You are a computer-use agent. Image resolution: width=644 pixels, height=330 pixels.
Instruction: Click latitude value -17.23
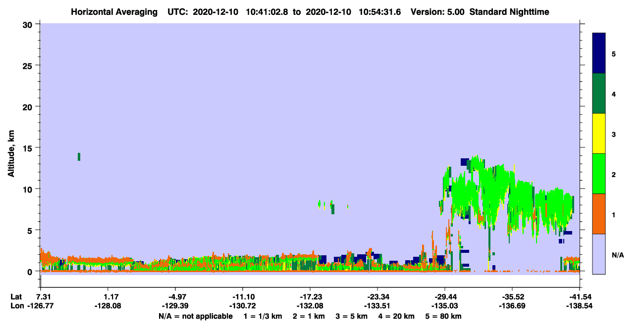[310, 297]
